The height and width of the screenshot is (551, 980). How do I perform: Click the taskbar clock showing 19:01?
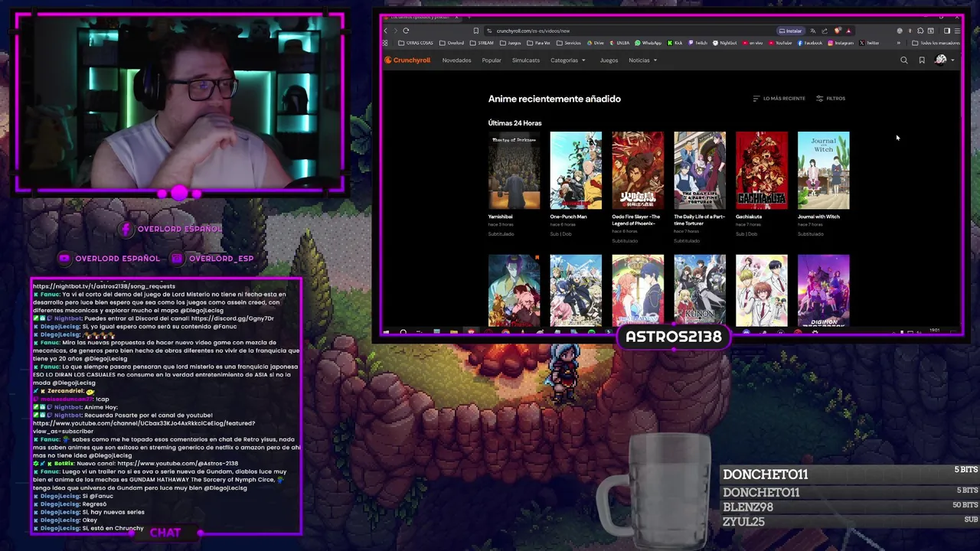click(x=934, y=331)
